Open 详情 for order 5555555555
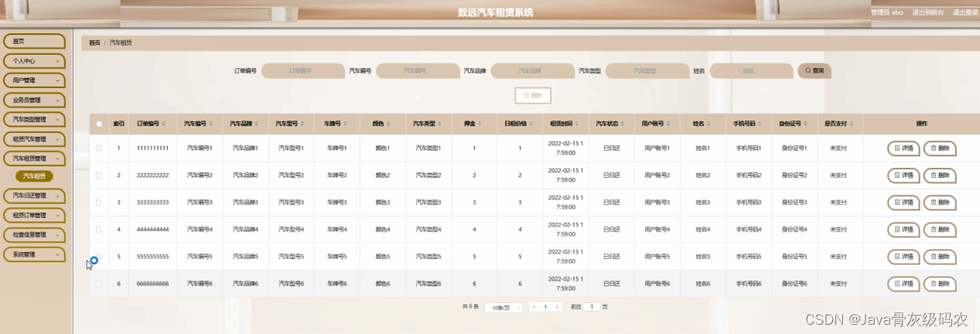Viewport: 980px width, 334px height. (903, 257)
